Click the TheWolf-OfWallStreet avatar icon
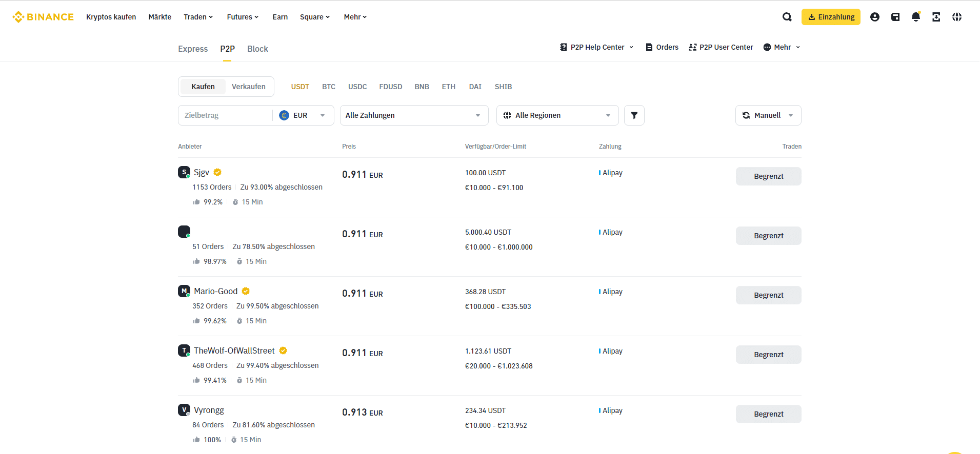Viewport: 980px width, 454px height. [184, 350]
